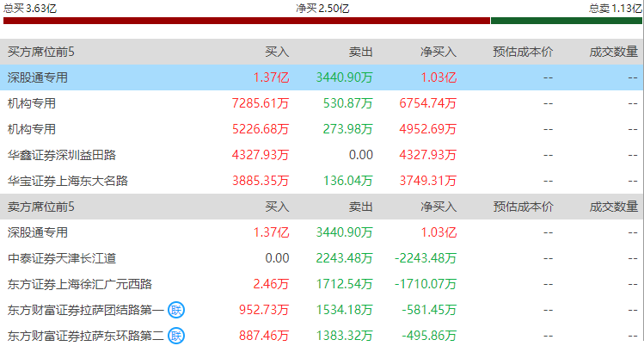This screenshot has width=644, height=346.
Task: Click the 6754.74万 net buy value
Action: point(427,103)
